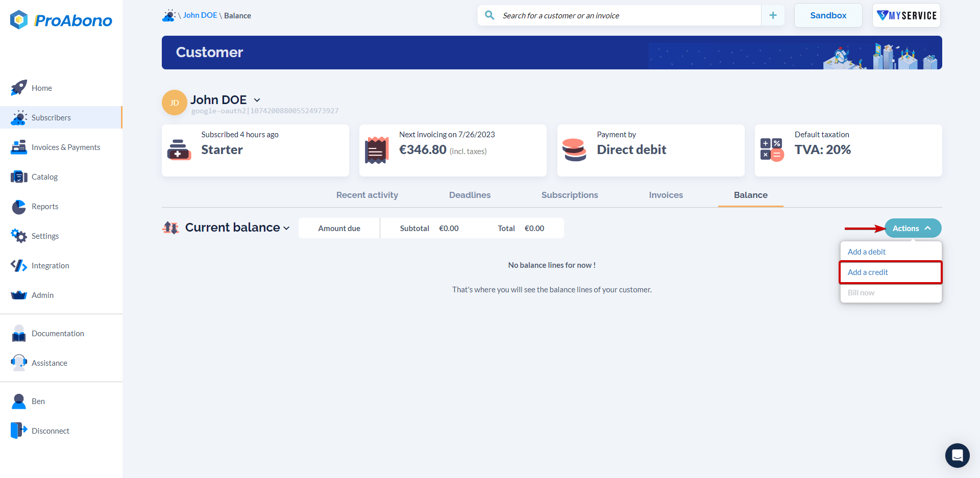
Task: Open the Current balance dropdown
Action: pos(286,228)
